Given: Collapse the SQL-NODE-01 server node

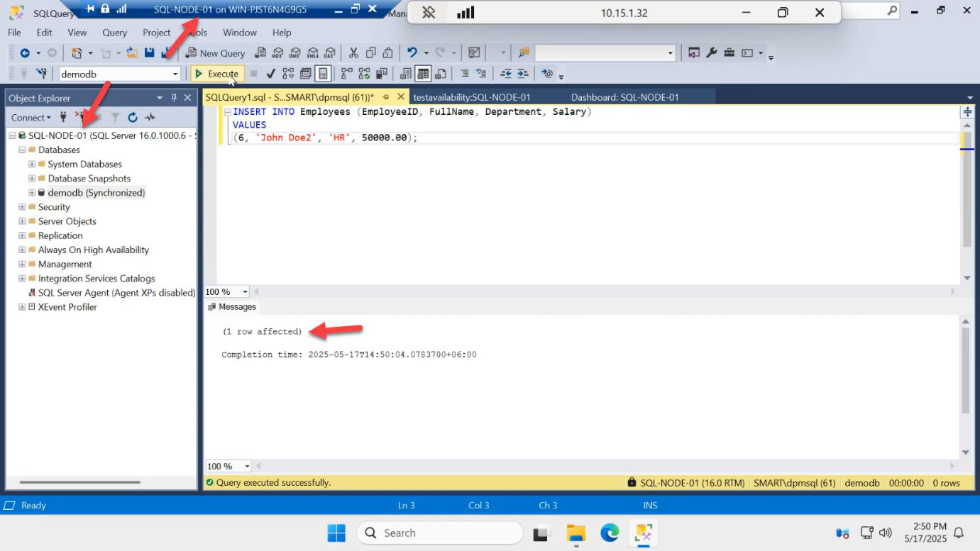Looking at the screenshot, I should [x=12, y=135].
